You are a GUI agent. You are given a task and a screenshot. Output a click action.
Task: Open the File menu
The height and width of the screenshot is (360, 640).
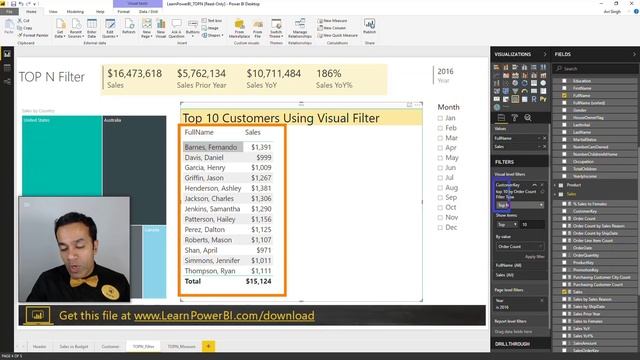pyautogui.click(x=9, y=12)
